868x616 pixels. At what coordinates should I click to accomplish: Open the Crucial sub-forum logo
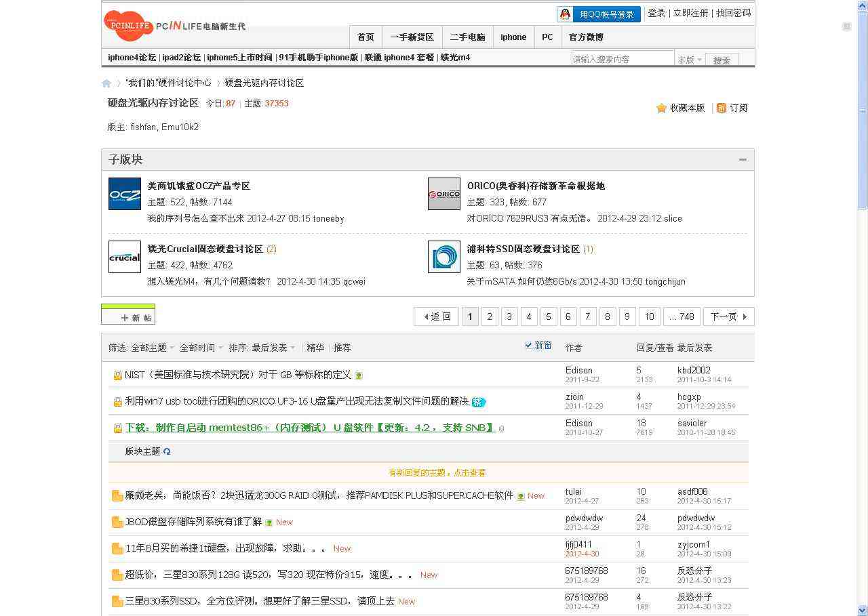[x=125, y=257]
